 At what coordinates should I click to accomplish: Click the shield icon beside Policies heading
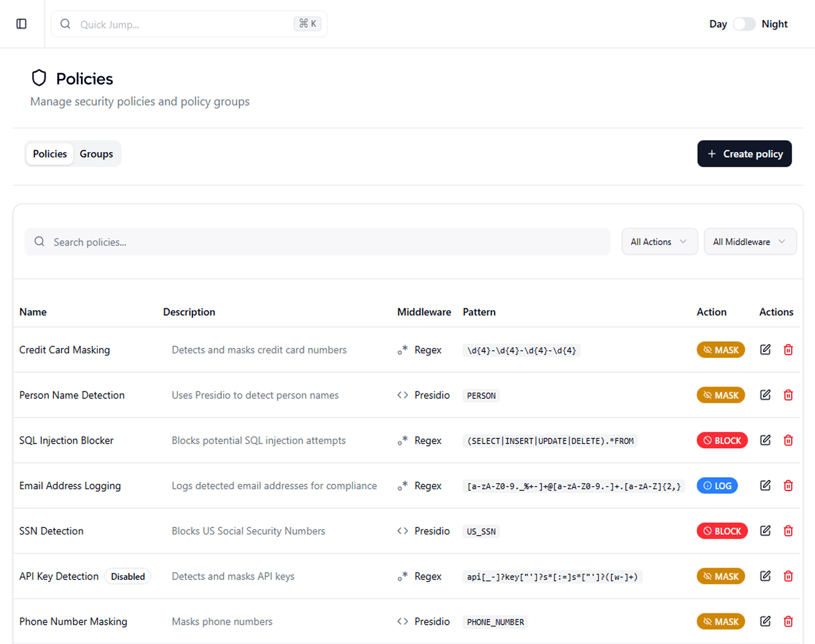39,78
